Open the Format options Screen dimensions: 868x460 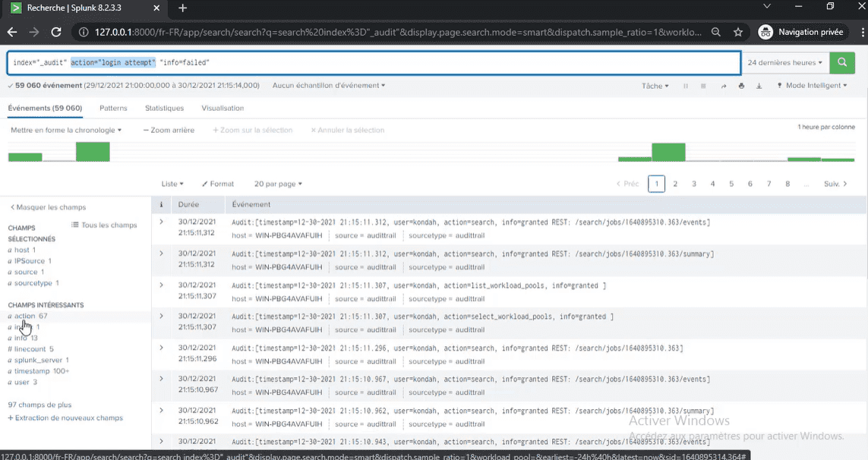218,184
